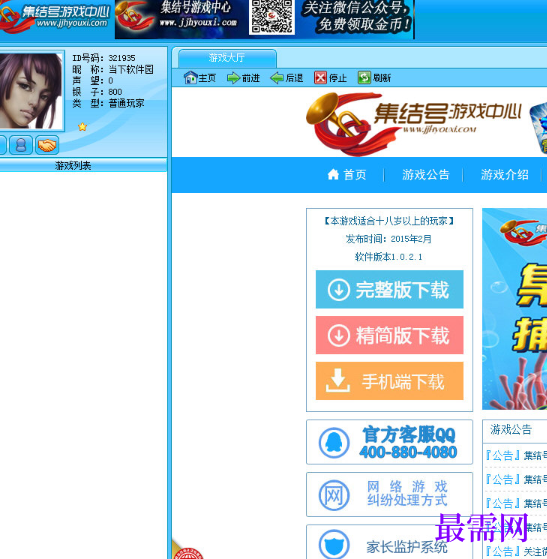Click the QR code in top banner

(x=272, y=17)
